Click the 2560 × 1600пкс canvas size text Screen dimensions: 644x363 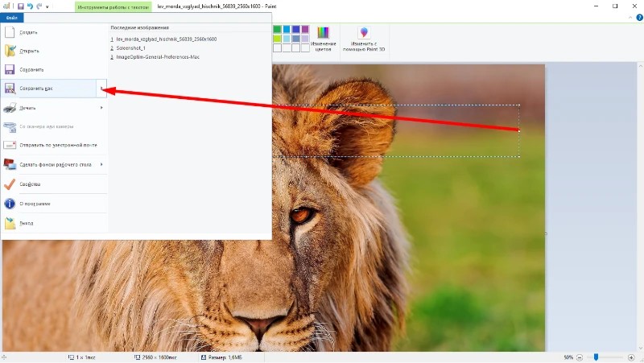pyautogui.click(x=159, y=357)
